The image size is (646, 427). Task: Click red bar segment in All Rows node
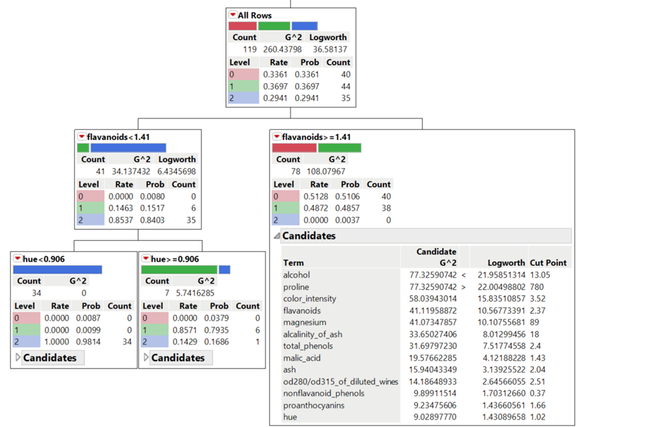pos(243,26)
